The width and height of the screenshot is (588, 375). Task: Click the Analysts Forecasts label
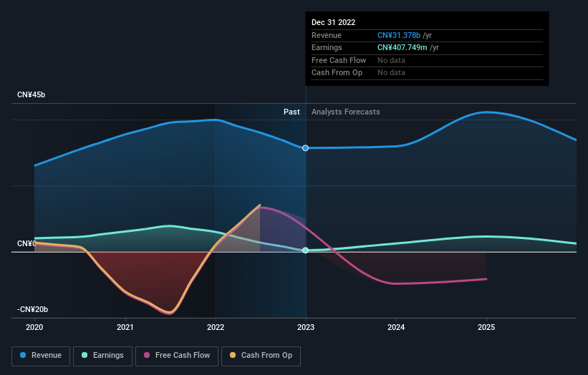[x=346, y=112]
